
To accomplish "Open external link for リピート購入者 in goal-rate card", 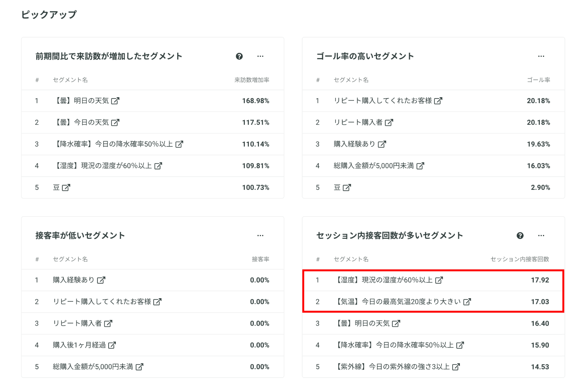I will [389, 123].
